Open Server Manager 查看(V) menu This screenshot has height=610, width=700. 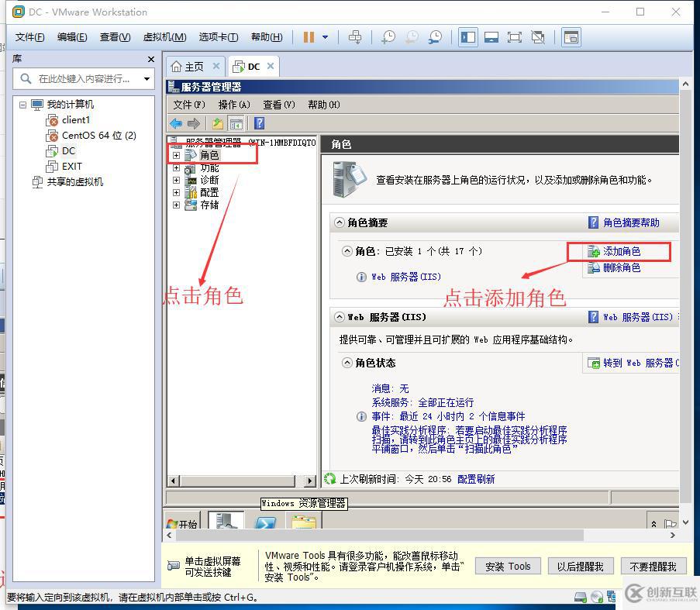click(279, 105)
